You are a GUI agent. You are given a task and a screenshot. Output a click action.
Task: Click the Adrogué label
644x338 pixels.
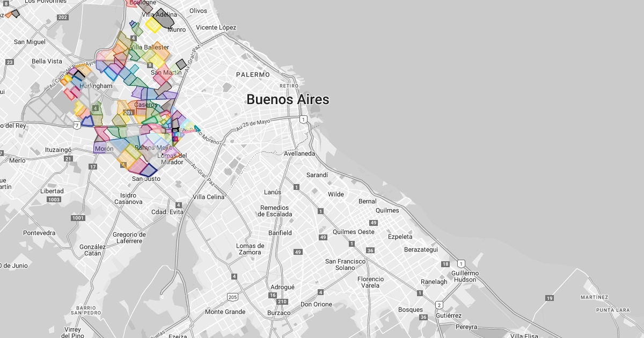coord(282,287)
